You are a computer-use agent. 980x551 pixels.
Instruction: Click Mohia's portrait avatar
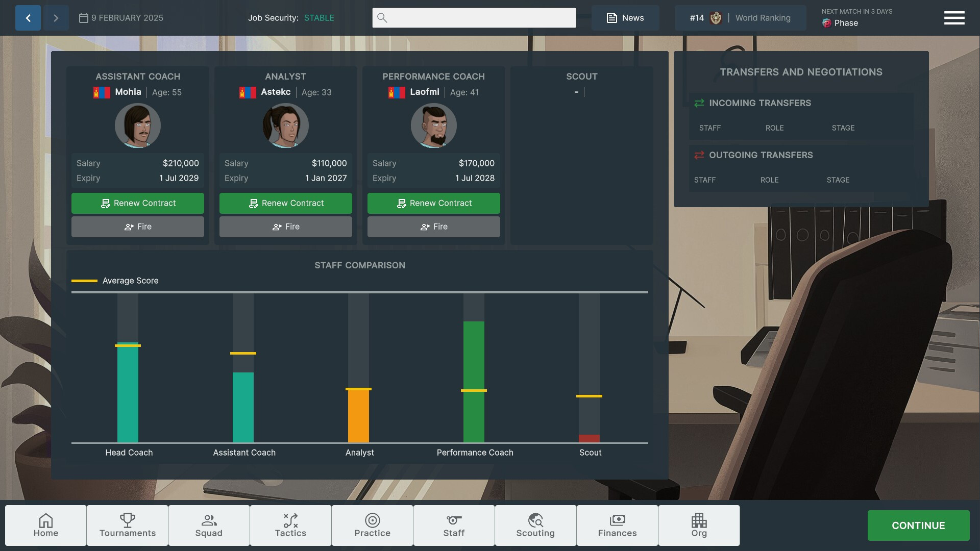tap(138, 126)
